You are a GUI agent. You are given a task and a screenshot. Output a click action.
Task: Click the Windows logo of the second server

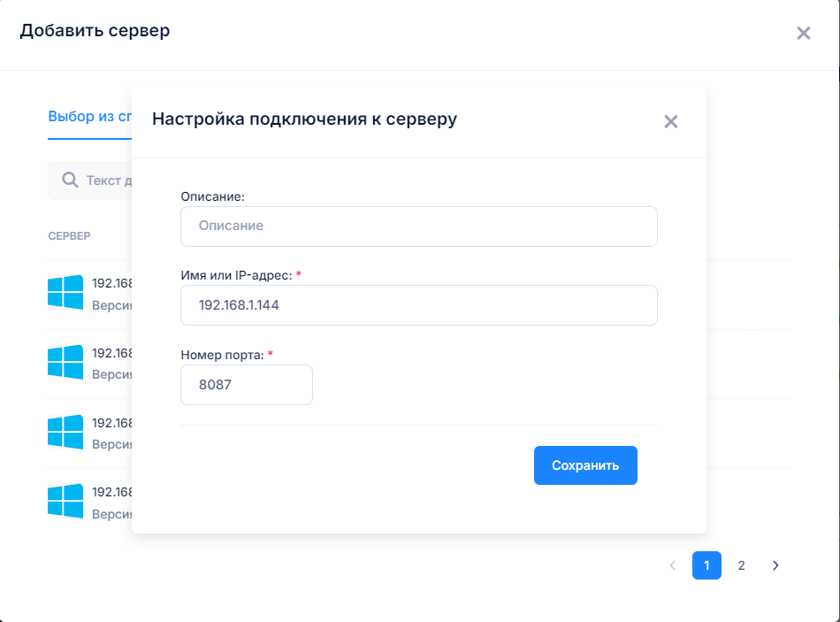pyautogui.click(x=65, y=362)
